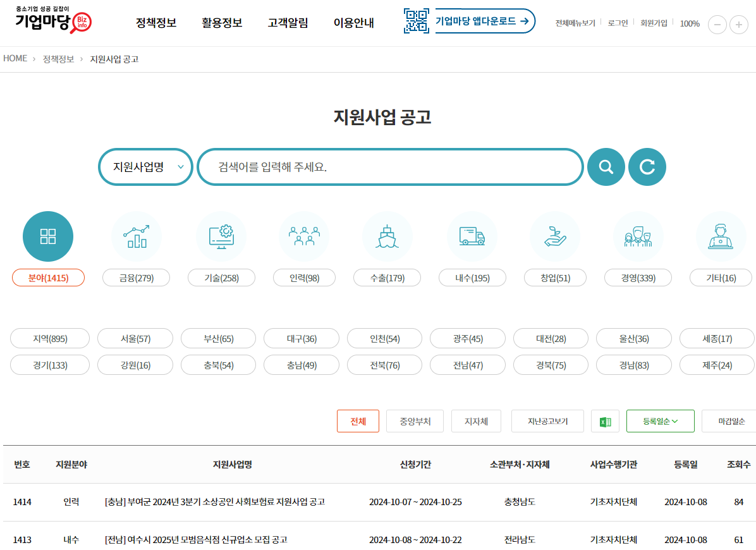Select 경영(339) category filter

click(x=638, y=278)
